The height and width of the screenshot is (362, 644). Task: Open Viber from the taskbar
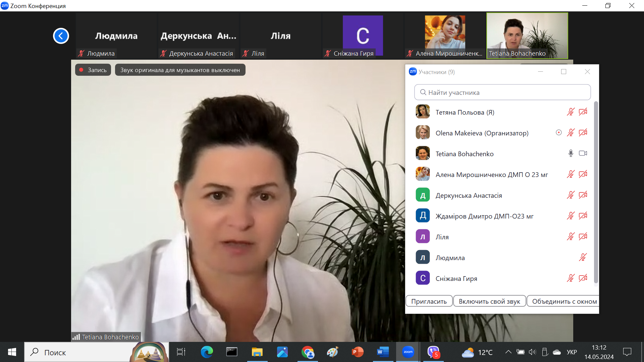click(x=433, y=352)
